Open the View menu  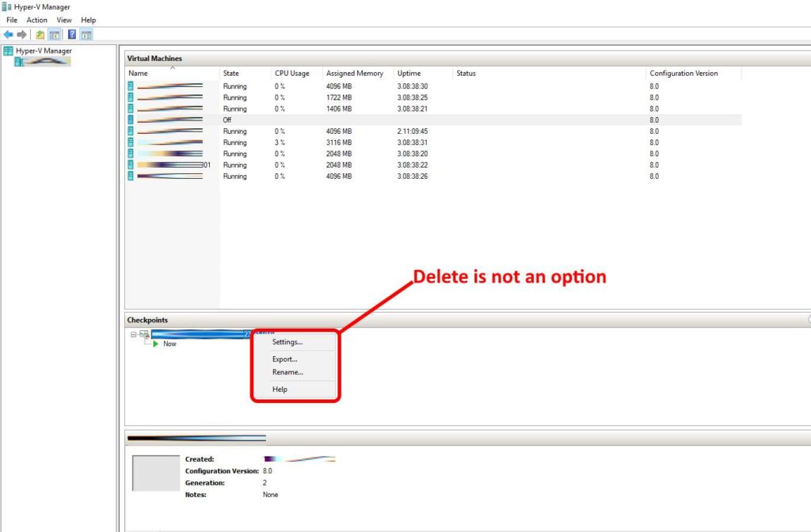pos(64,20)
